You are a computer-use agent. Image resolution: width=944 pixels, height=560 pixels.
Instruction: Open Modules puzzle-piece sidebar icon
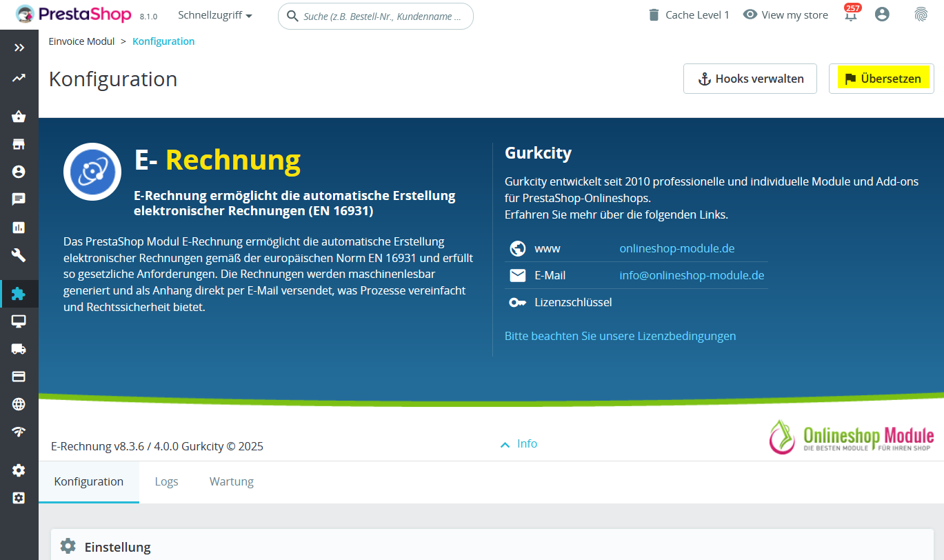coord(19,294)
